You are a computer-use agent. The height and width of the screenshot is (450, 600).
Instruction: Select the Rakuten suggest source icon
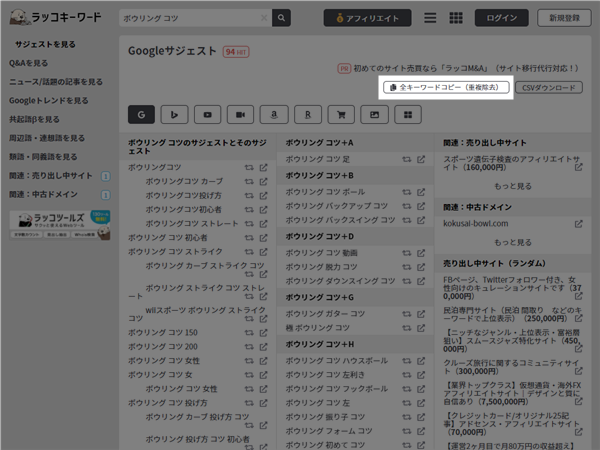308,114
